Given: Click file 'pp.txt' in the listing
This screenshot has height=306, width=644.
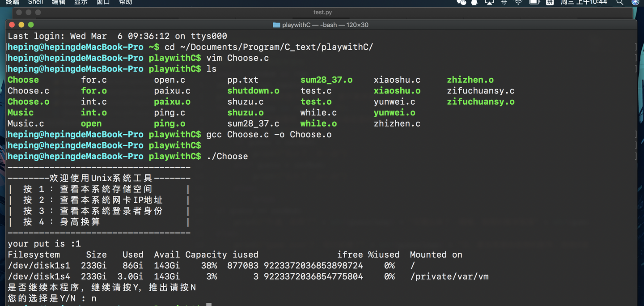Looking at the screenshot, I should click(243, 80).
